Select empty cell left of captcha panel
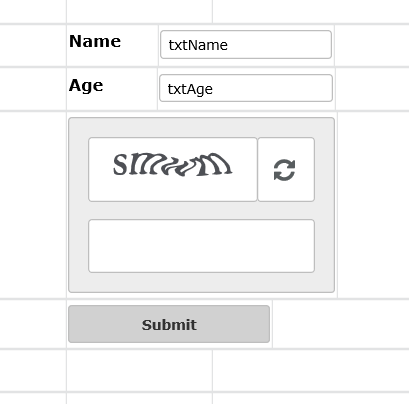This screenshot has width=409, height=404. tap(33, 205)
